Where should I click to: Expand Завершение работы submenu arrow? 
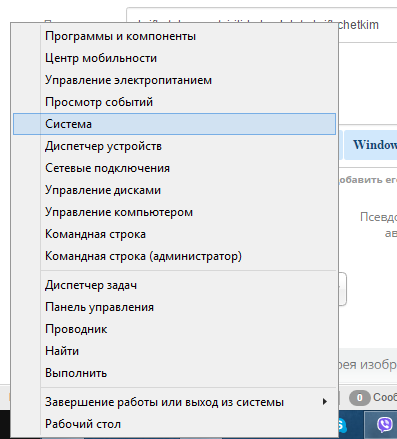click(x=325, y=402)
